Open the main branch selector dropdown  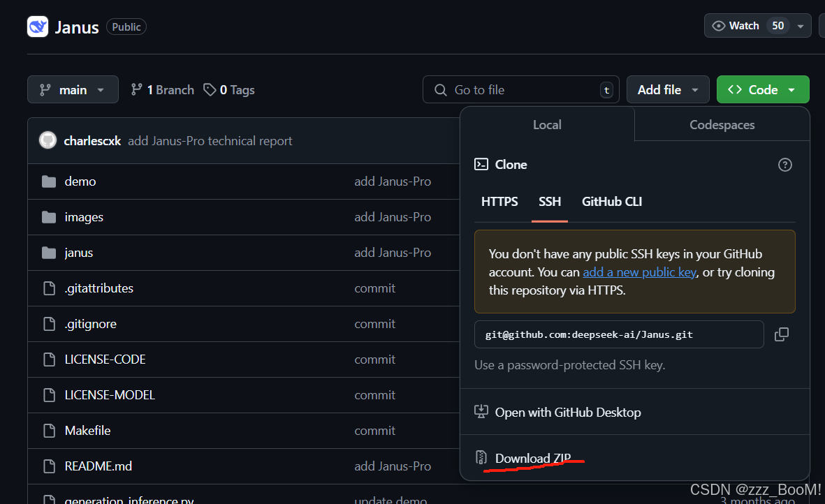coord(73,90)
